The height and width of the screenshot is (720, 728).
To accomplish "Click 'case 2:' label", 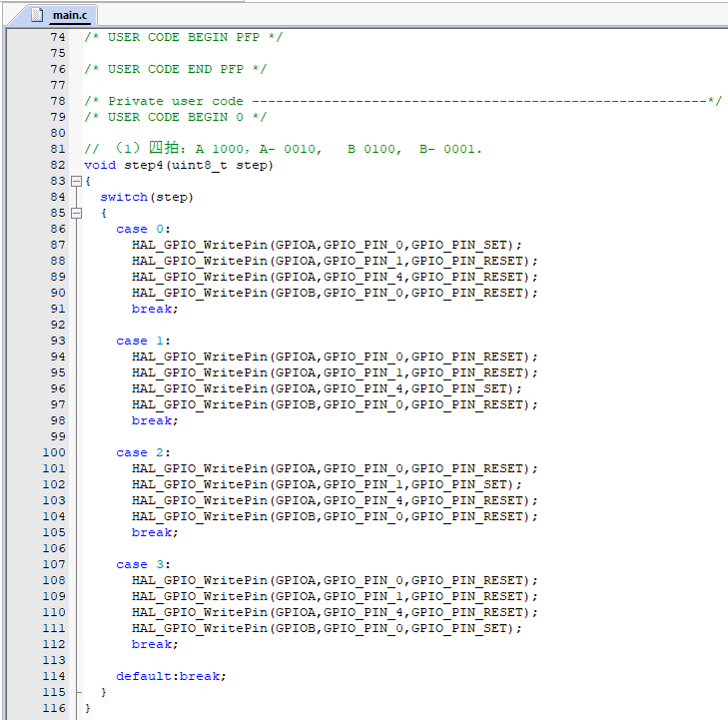I will point(143,453).
